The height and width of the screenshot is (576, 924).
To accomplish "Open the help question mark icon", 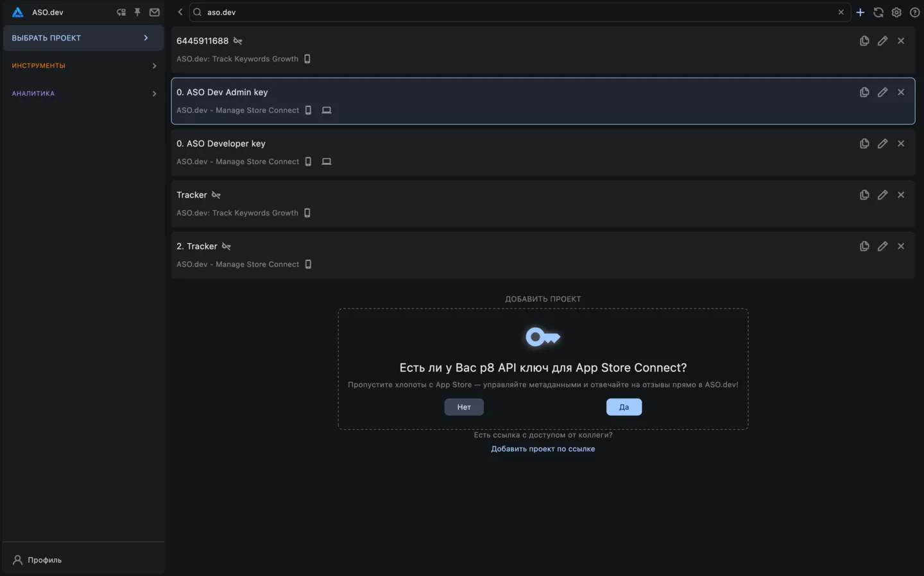I will 914,12.
